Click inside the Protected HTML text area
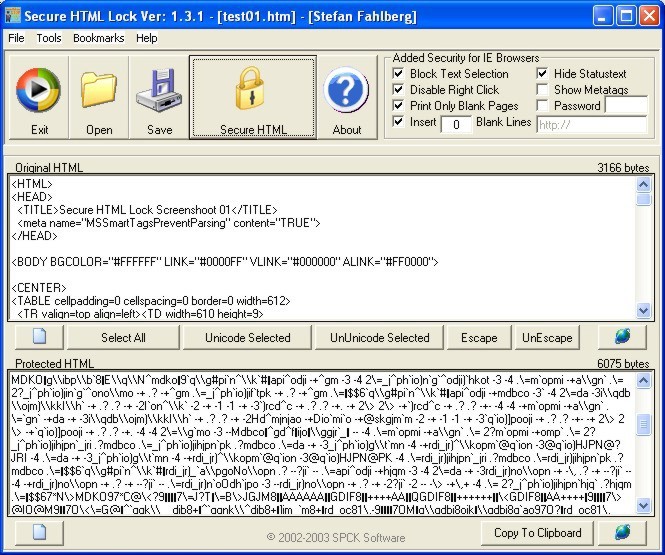Image resolution: width=665 pixels, height=555 pixels. point(322,443)
